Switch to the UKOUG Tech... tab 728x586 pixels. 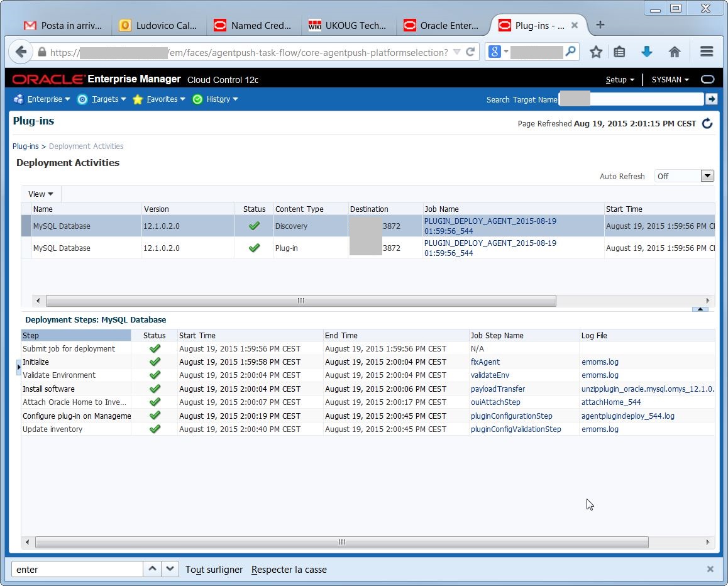coord(347,26)
